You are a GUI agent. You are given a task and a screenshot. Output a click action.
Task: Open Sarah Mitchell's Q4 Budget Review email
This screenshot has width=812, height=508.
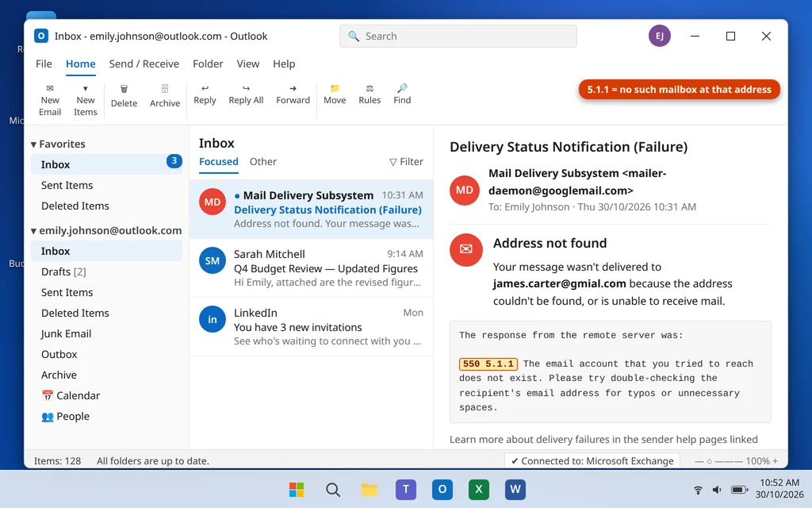(311, 268)
